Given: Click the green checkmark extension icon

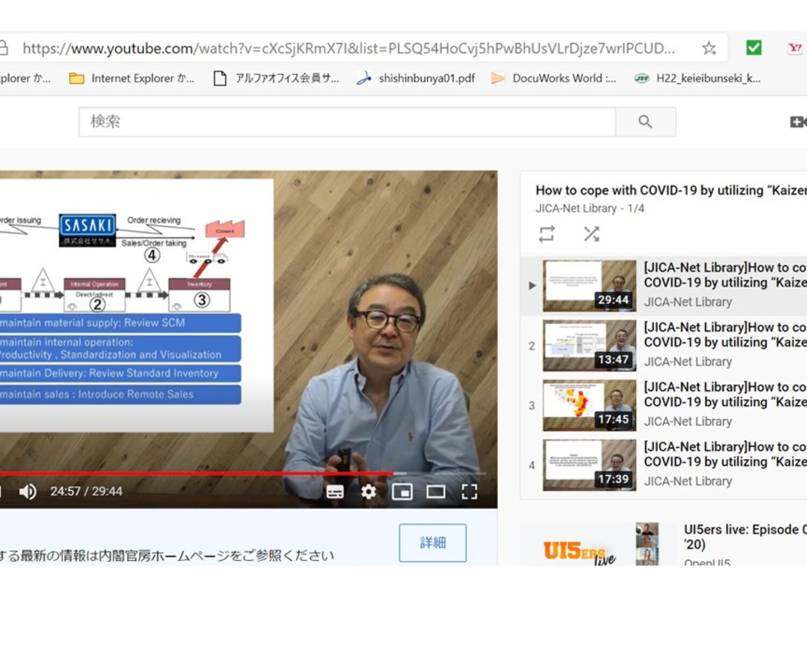Looking at the screenshot, I should coord(754,48).
